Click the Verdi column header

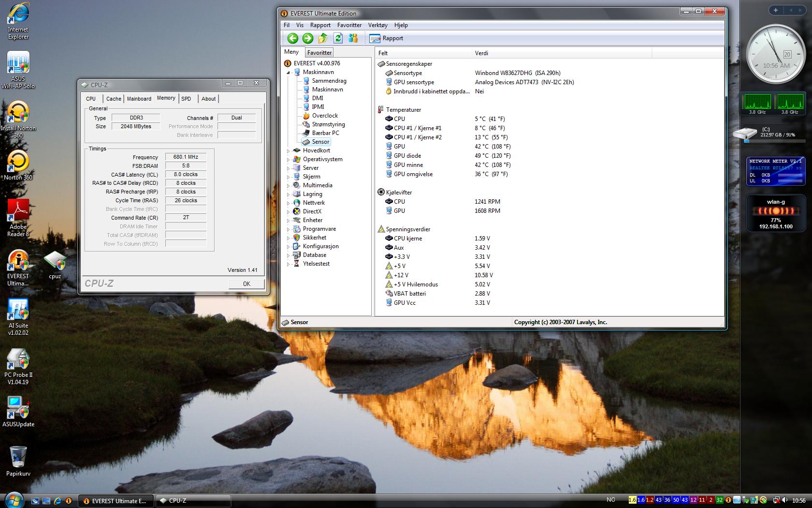coord(562,53)
